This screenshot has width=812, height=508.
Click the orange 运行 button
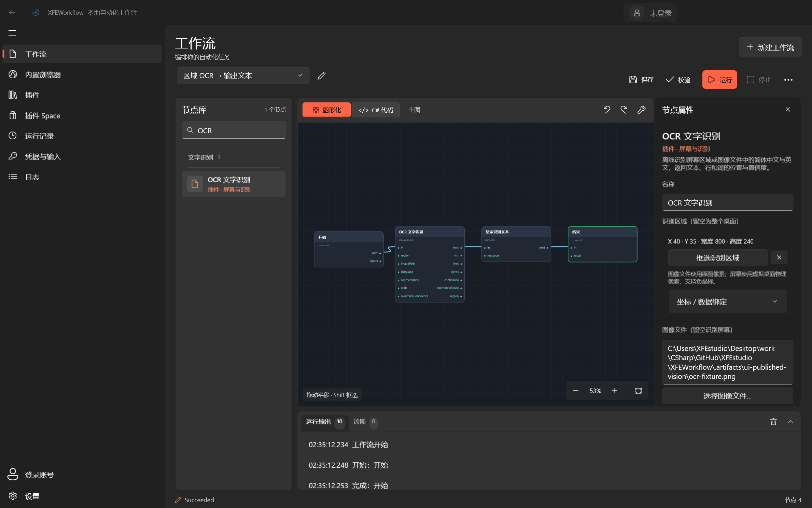pos(720,80)
